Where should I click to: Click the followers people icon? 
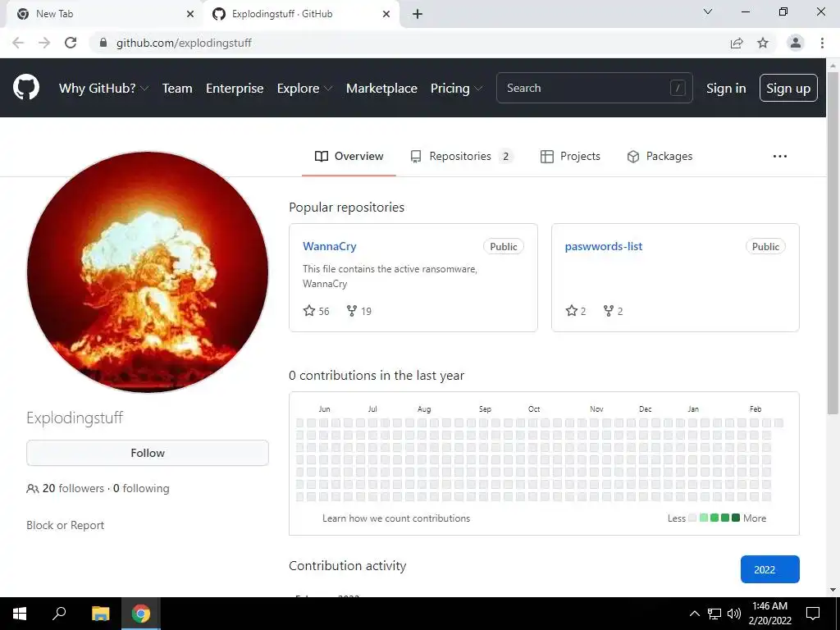32,489
